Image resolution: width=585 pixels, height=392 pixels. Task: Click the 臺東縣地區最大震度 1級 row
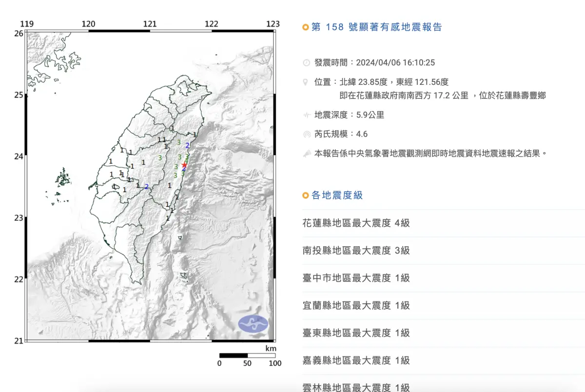355,333
